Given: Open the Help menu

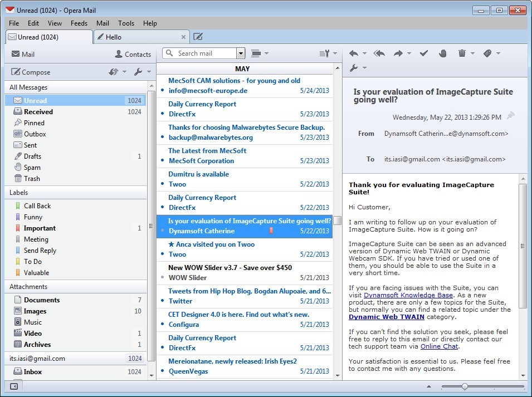Looking at the screenshot, I should click(150, 23).
